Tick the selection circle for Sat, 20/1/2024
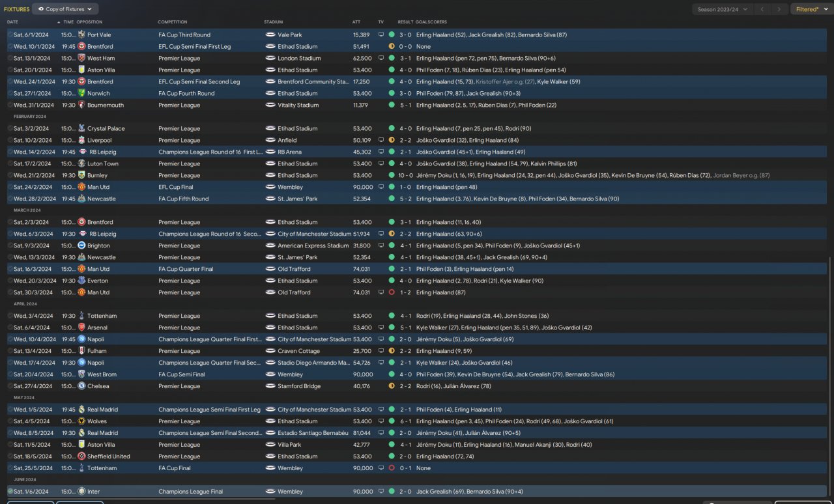Image resolution: width=834 pixels, height=504 pixels. pos(10,70)
